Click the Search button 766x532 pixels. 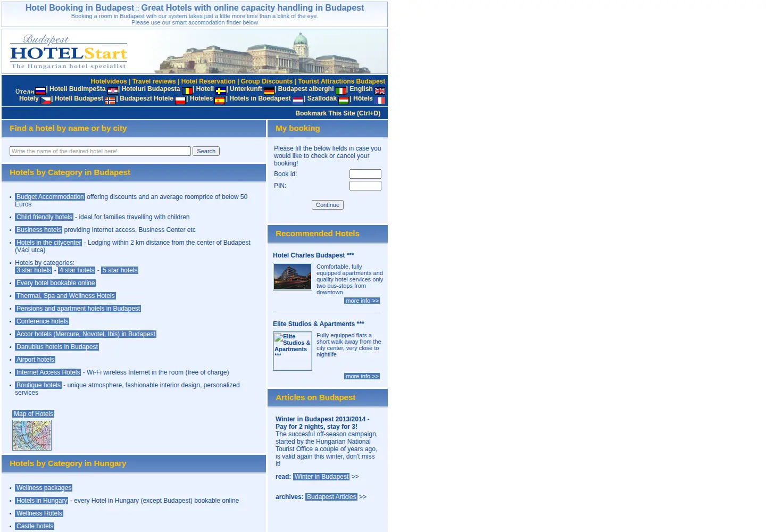pos(206,151)
